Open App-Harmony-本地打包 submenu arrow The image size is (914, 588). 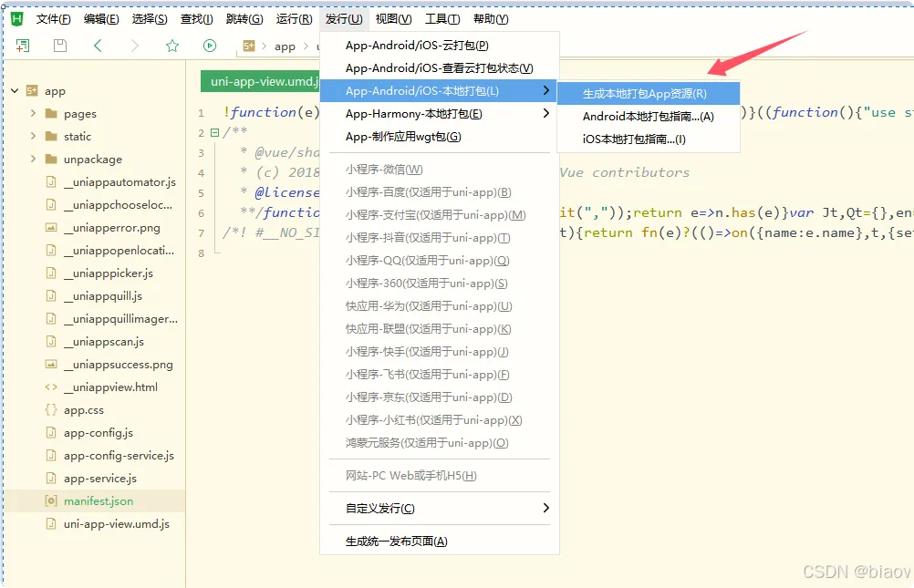click(x=545, y=113)
